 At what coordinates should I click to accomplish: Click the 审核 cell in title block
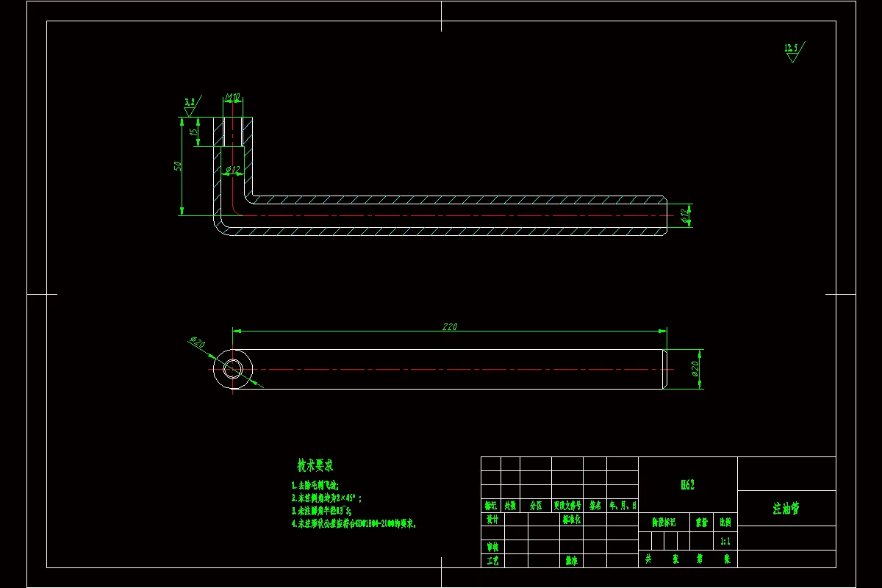pyautogui.click(x=492, y=548)
